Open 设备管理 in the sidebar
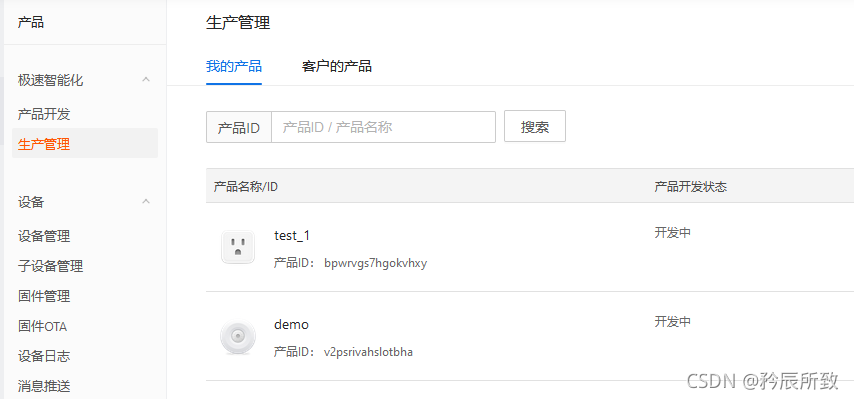The image size is (854, 399). tap(44, 236)
